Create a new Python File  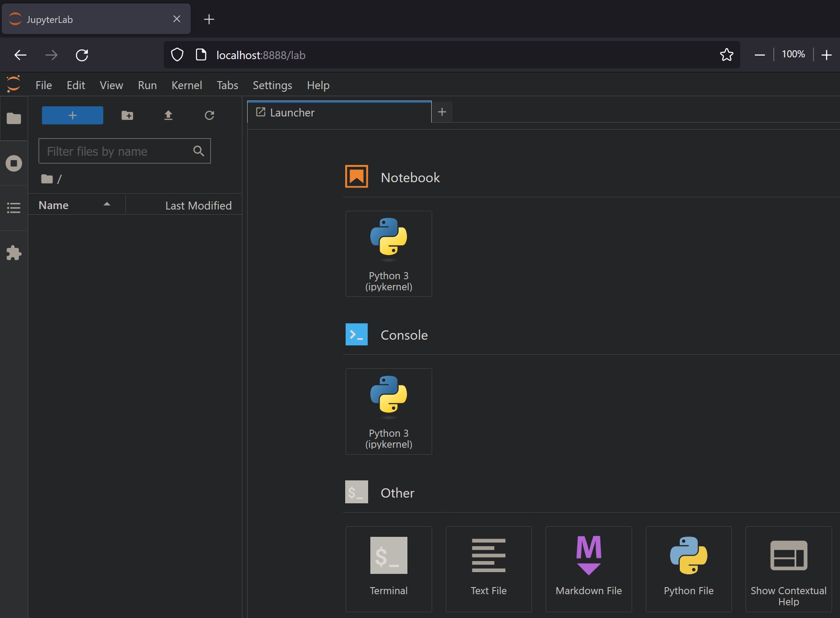689,569
